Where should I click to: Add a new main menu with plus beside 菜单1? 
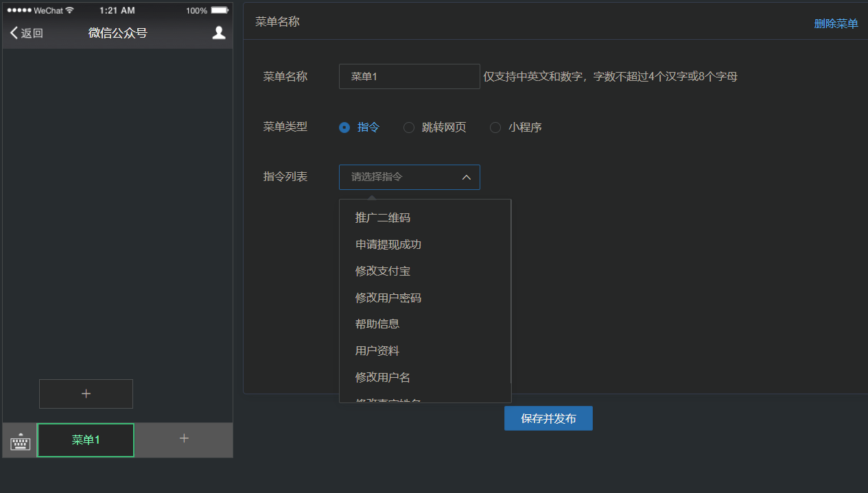tap(184, 439)
